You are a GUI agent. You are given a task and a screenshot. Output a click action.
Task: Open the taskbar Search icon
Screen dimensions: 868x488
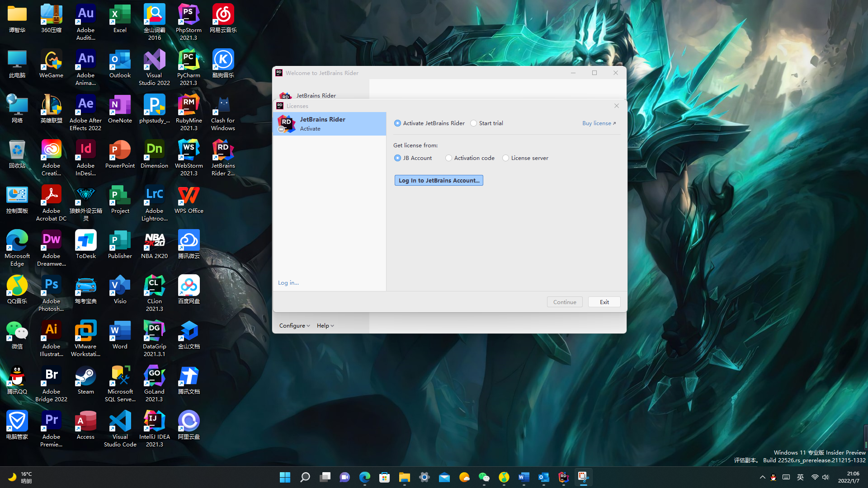point(305,477)
